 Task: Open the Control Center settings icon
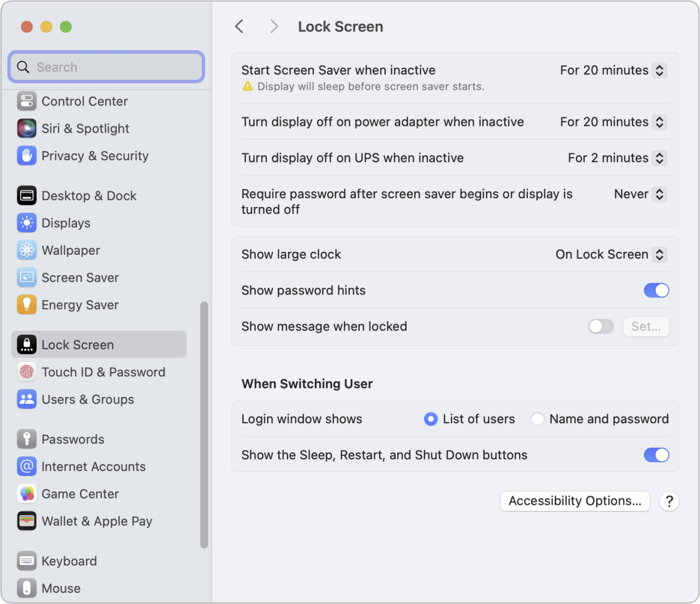pyautogui.click(x=26, y=101)
